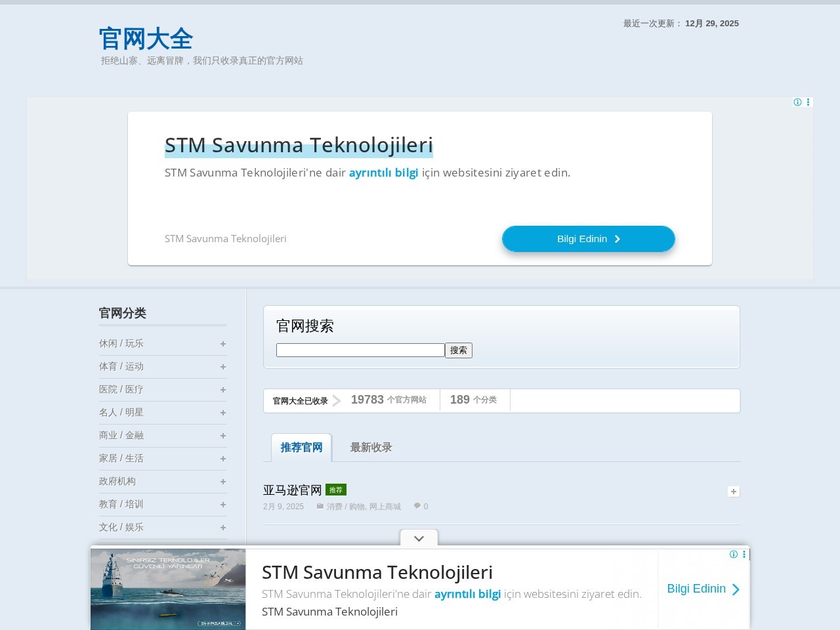Expand the 亚马逊官网 entry with its plus button
The image size is (840, 630).
point(734,492)
